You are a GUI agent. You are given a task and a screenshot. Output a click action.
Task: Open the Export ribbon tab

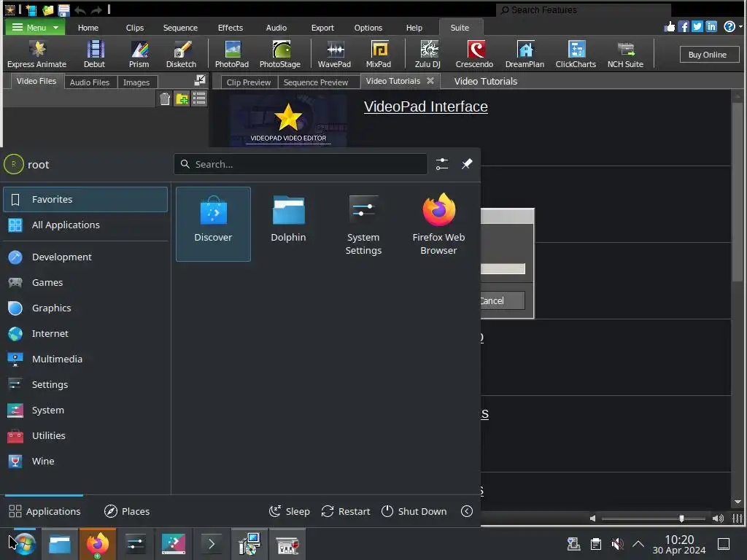coord(322,28)
